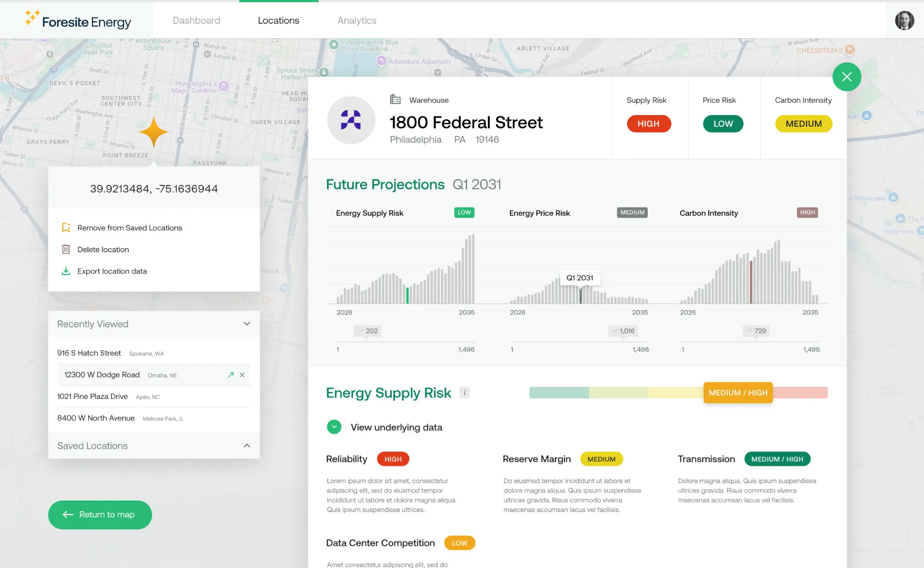
Task: Click the download icon for Export location data
Action: coord(66,271)
